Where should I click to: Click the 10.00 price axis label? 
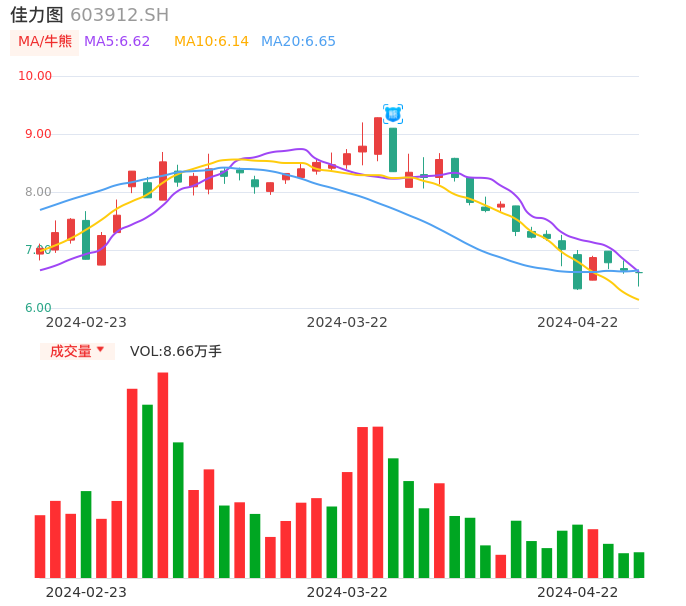(x=35, y=76)
